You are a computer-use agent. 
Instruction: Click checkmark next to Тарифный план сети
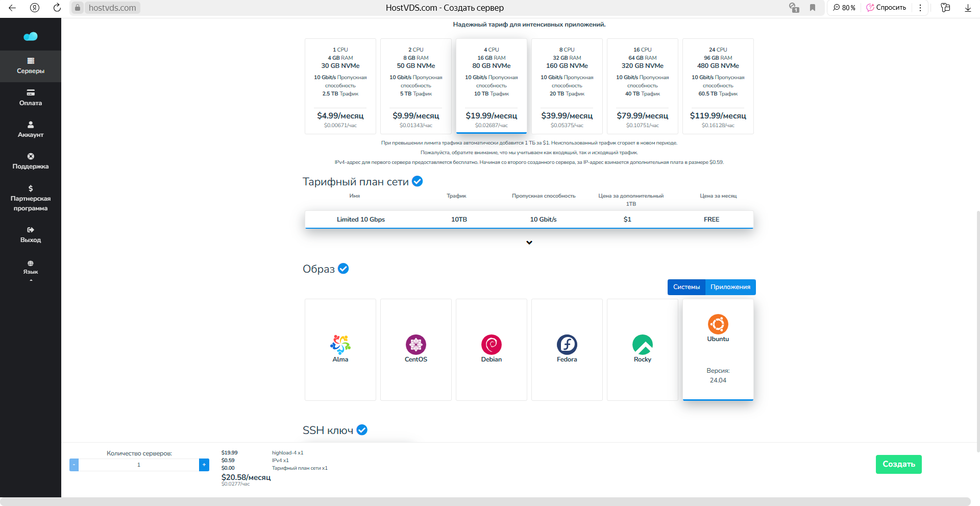click(x=417, y=181)
